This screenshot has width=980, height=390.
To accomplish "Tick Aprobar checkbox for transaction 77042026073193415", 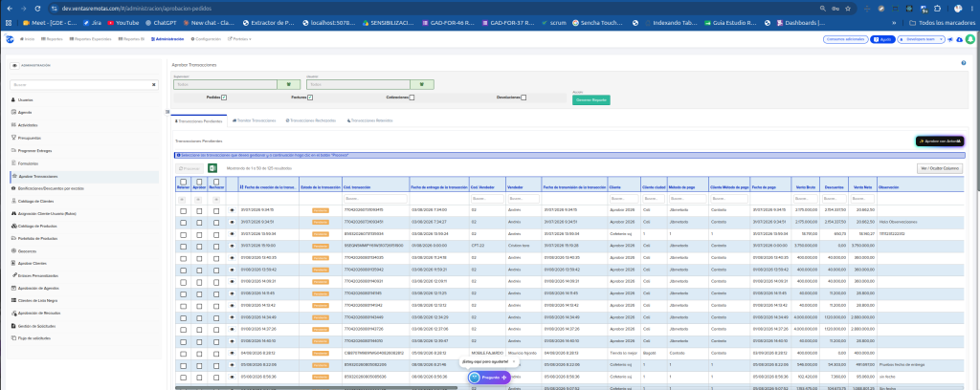I will [x=199, y=211].
